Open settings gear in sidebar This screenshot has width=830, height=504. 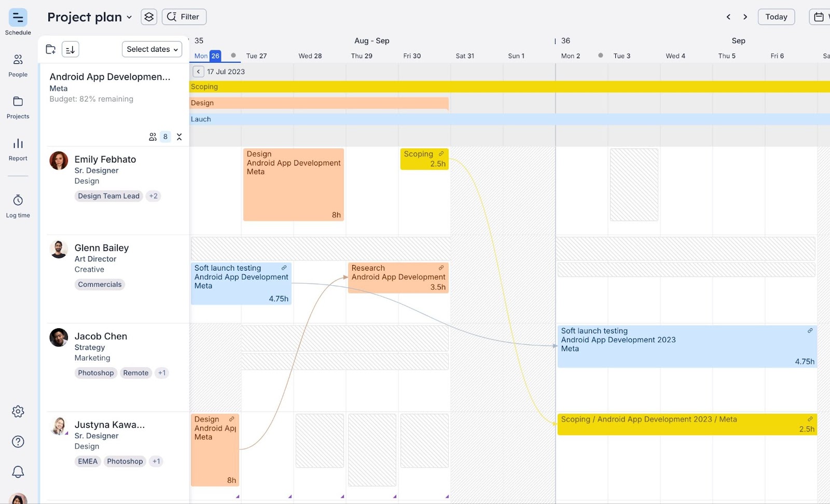pyautogui.click(x=18, y=412)
